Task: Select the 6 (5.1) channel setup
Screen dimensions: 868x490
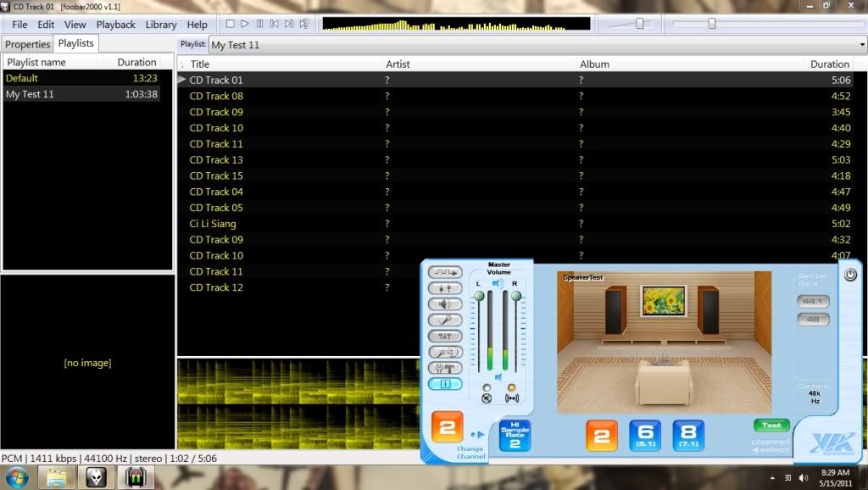Action: (645, 435)
